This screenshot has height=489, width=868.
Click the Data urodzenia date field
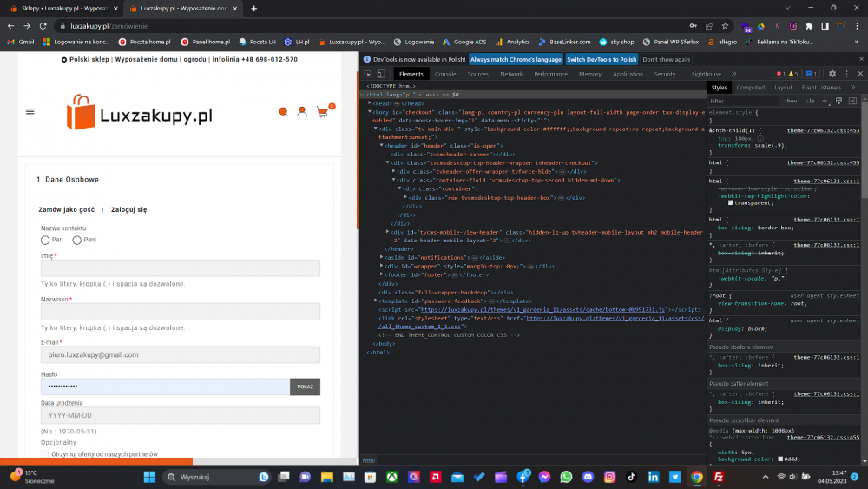[x=181, y=415]
